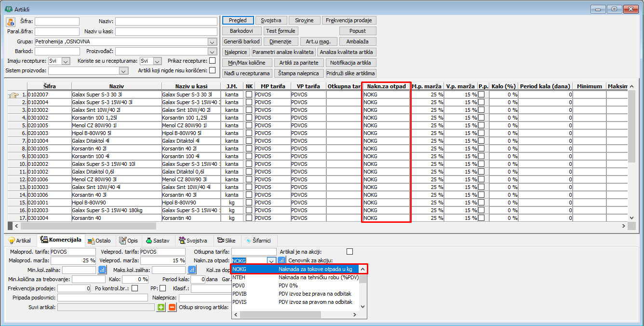
Task: Toggle the Po kontrol.br. checkbox
Action: tap(135, 288)
